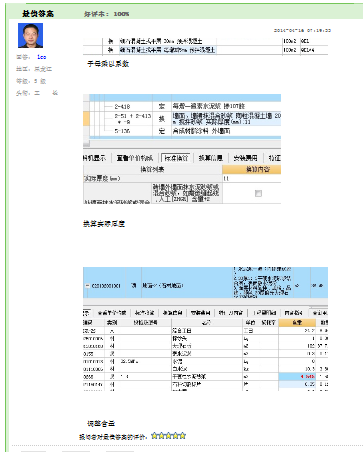The image size is (363, 452).
Task: Open the 查看单价构成 tab beside 标准换算
Action: [134, 158]
